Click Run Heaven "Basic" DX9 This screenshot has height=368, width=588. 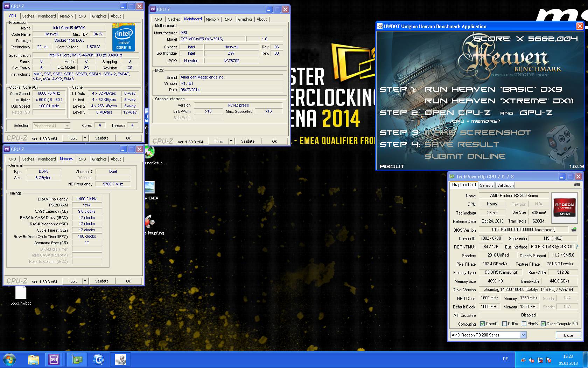[x=493, y=89]
